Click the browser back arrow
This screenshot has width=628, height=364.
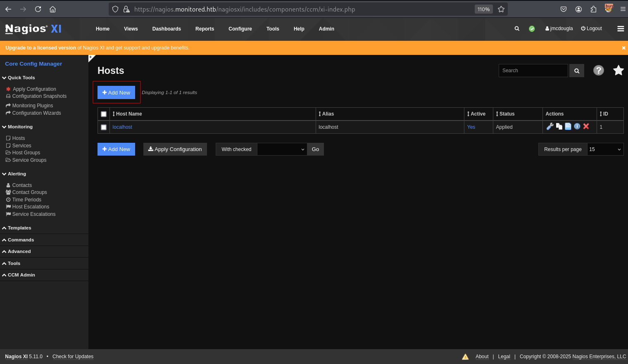click(x=8, y=9)
